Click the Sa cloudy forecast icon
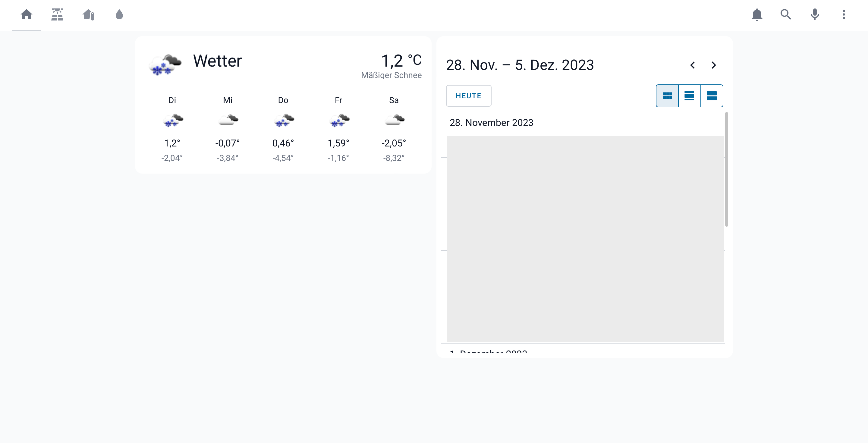868x443 pixels. pos(394,120)
